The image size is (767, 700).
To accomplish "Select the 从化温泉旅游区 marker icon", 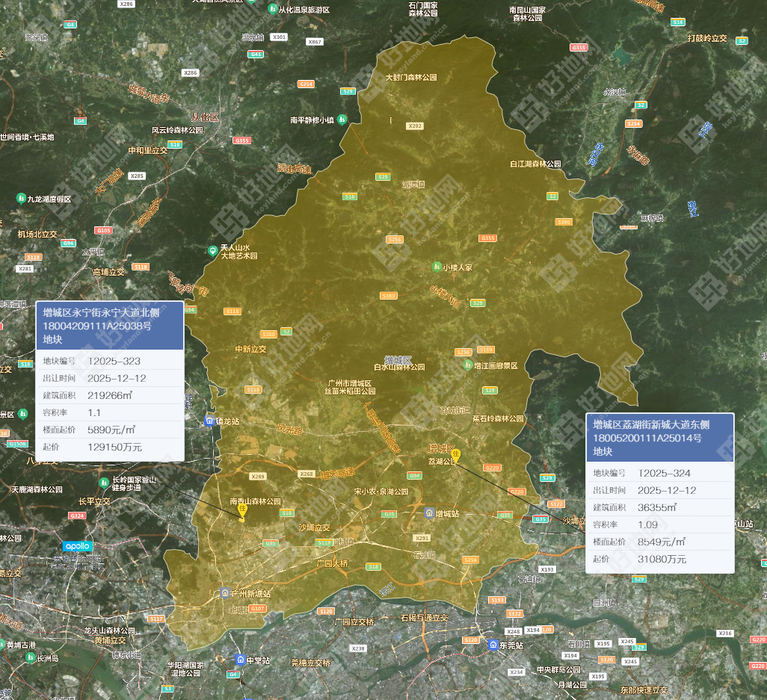I will (272, 10).
